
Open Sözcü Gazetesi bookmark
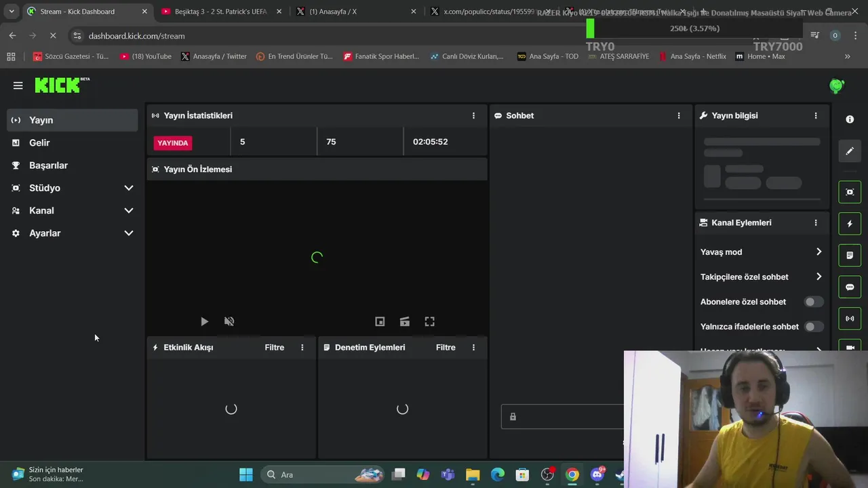tap(71, 56)
